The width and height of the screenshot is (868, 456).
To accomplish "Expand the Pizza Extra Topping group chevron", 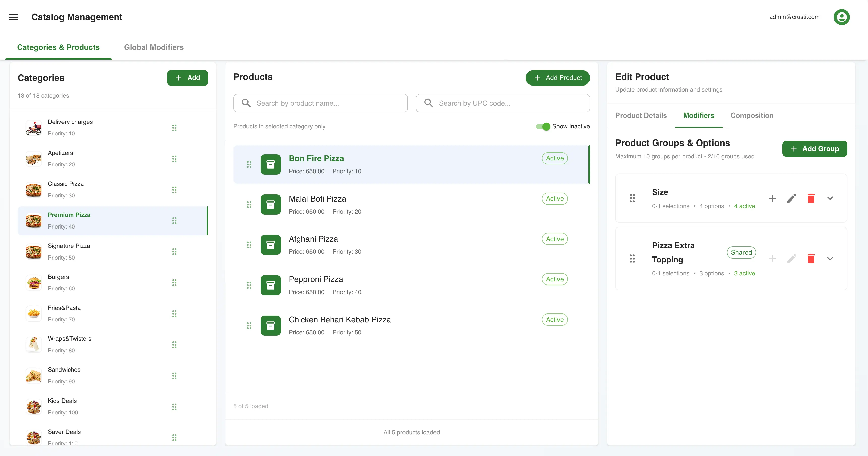I will coord(830,259).
